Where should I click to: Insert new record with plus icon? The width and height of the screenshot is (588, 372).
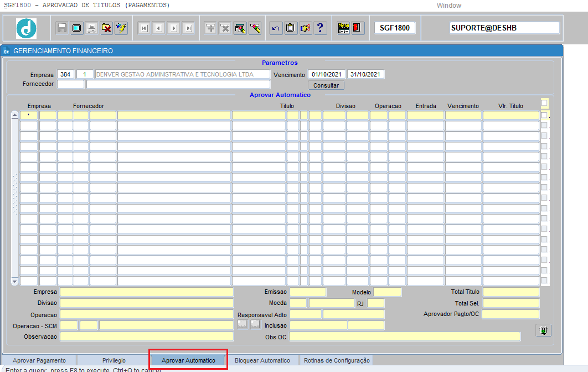(210, 28)
